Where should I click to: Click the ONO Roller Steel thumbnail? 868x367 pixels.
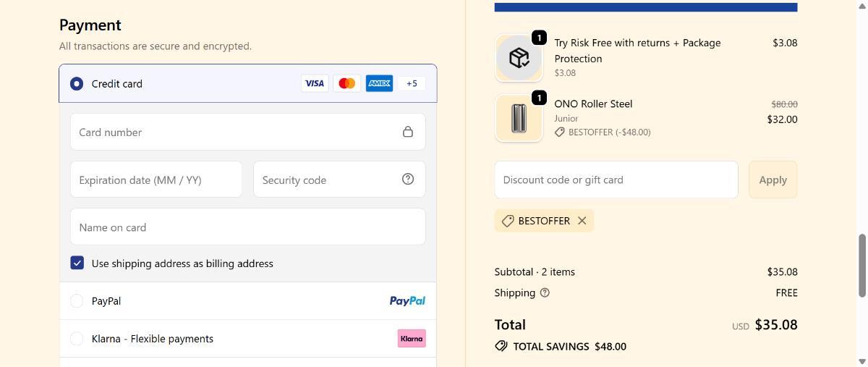point(519,119)
